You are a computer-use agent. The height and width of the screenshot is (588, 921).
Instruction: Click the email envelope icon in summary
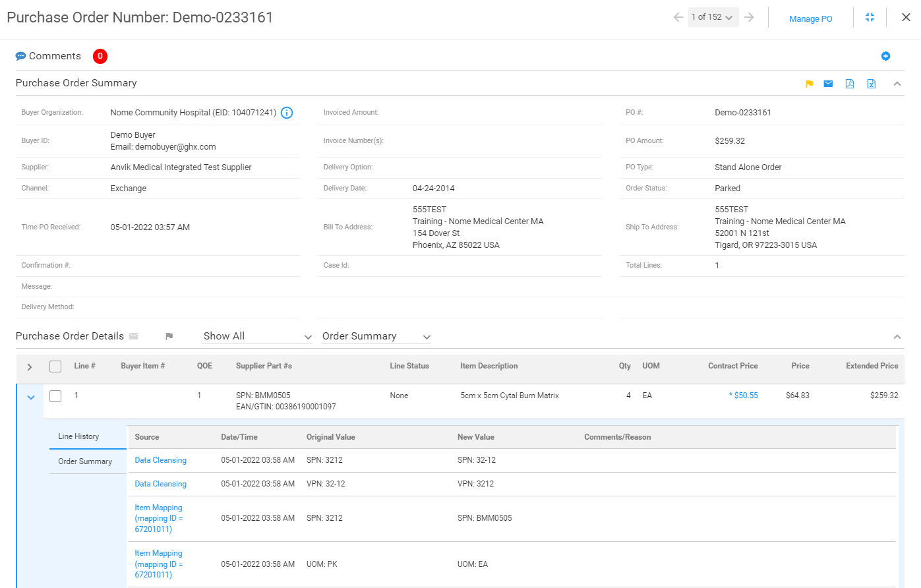pos(828,84)
